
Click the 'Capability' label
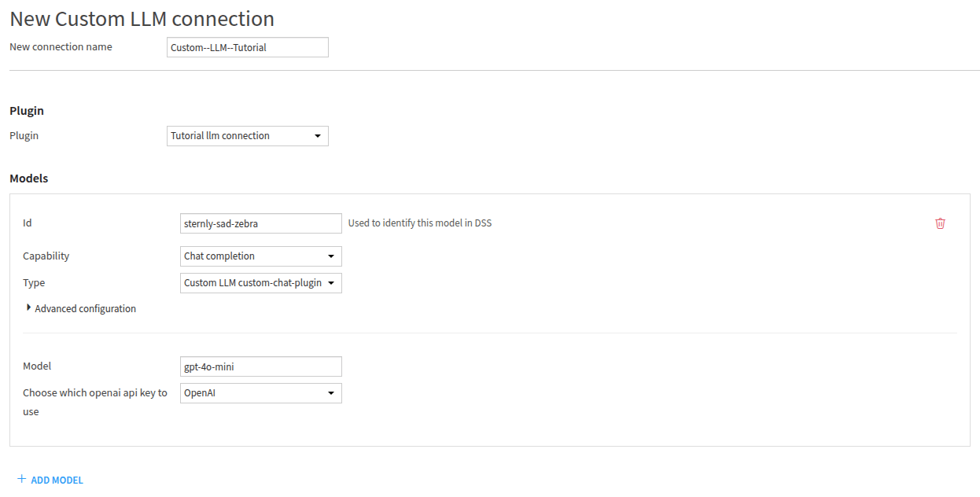point(46,256)
